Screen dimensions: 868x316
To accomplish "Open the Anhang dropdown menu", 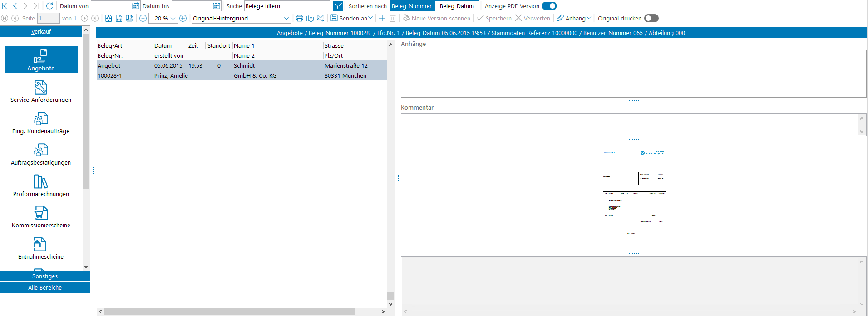I will click(574, 18).
